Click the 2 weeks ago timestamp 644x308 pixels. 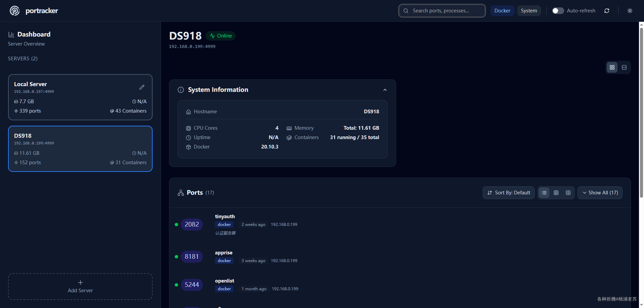point(253,225)
